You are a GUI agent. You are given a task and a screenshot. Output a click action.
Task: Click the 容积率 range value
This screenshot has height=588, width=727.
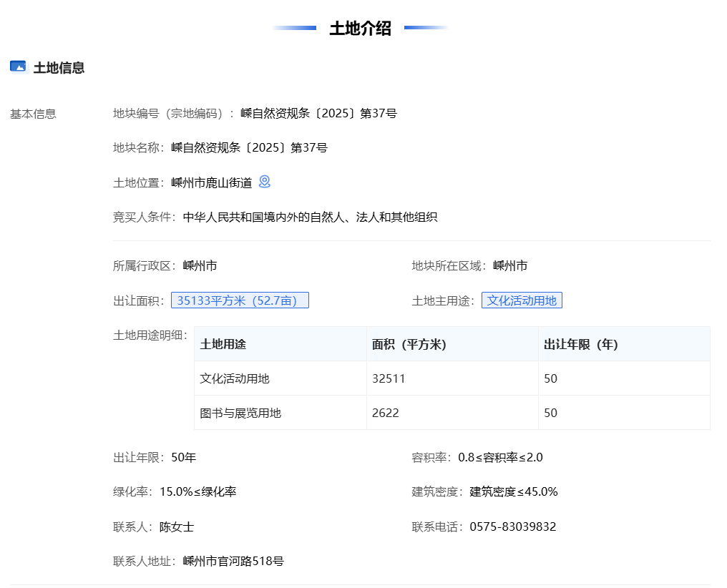pos(500,457)
